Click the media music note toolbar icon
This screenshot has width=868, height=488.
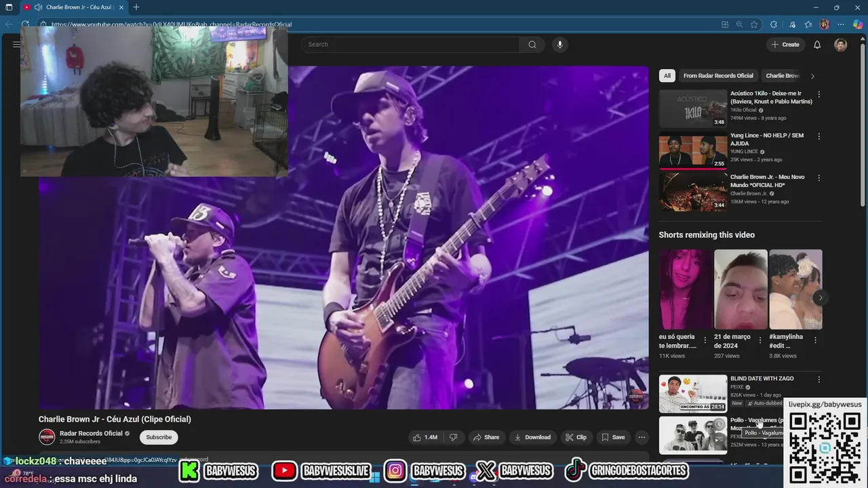[792, 24]
